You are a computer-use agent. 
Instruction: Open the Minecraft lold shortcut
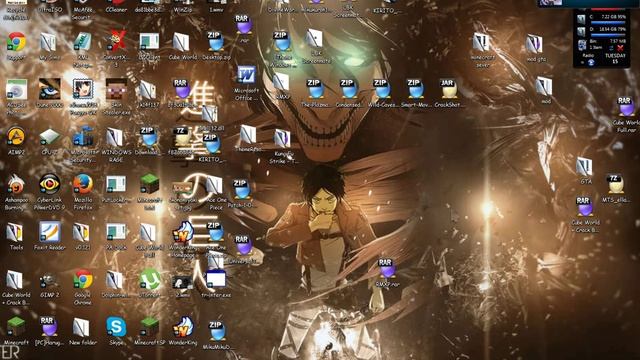tap(149, 184)
